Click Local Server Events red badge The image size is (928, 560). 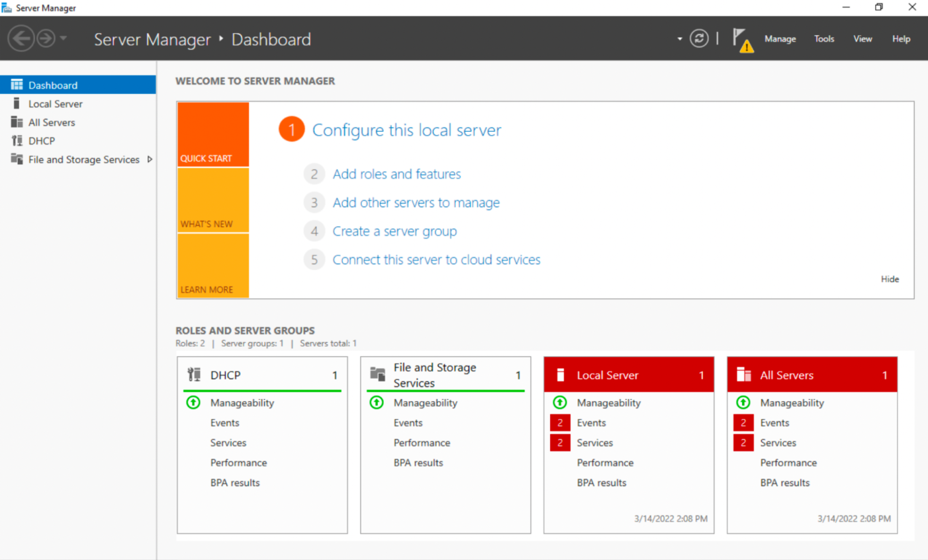(560, 422)
